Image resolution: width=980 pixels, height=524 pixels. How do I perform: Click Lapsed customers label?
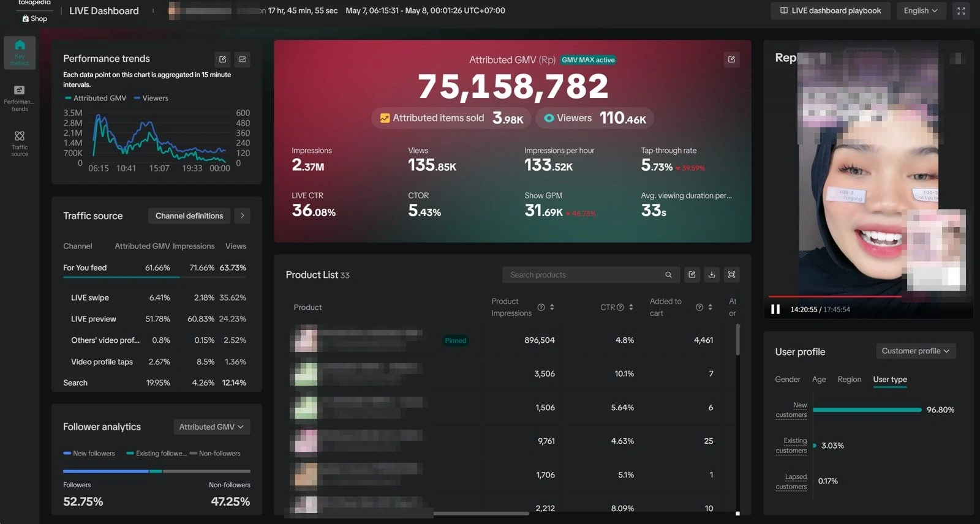tap(791, 482)
